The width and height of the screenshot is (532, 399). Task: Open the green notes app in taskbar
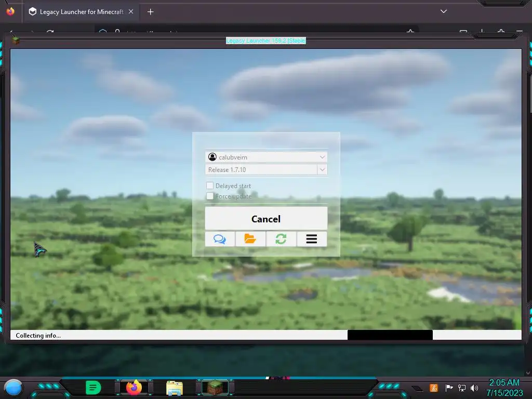pyautogui.click(x=93, y=388)
